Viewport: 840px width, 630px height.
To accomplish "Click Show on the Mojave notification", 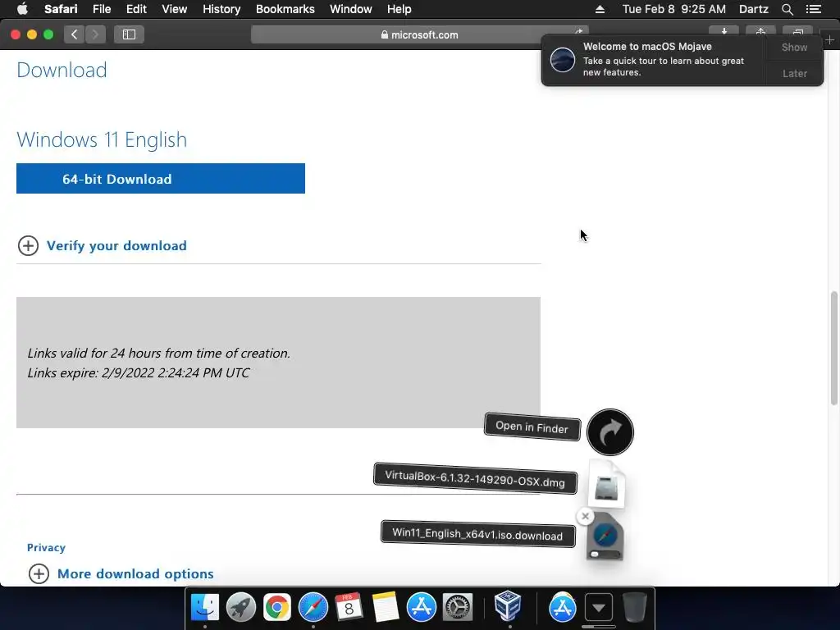I will click(794, 47).
